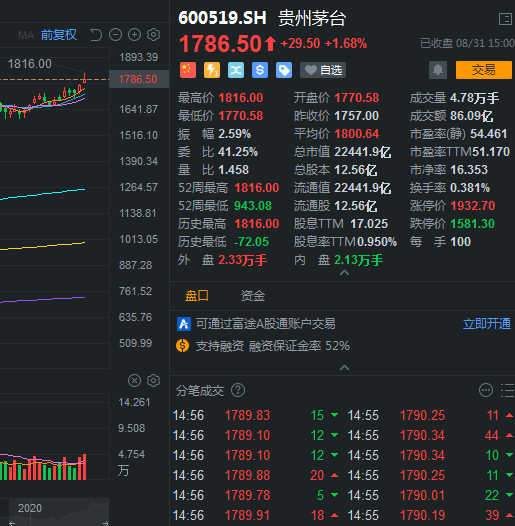Click the 2020 timeline overview thumbnail
Image resolution: width=515 pixels, height=526 pixels.
click(59, 511)
